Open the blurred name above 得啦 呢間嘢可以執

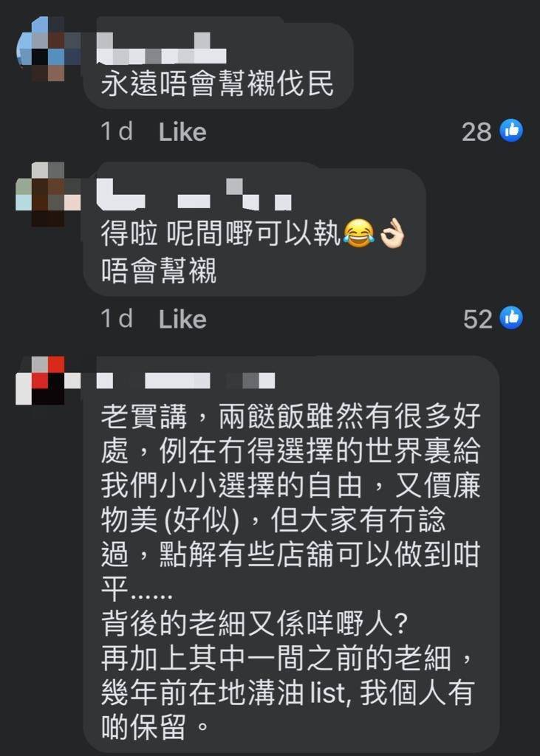194,194
